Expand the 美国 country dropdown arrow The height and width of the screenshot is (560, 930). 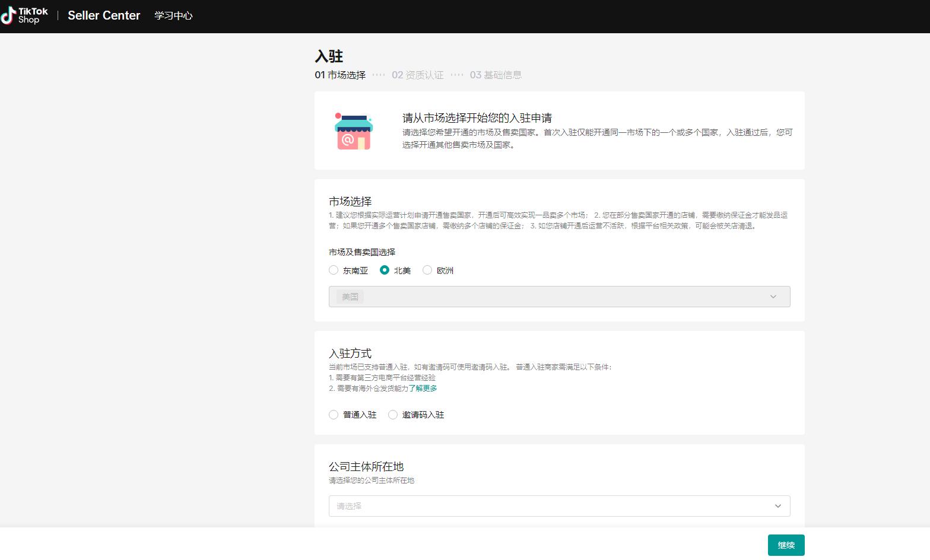pos(773,297)
